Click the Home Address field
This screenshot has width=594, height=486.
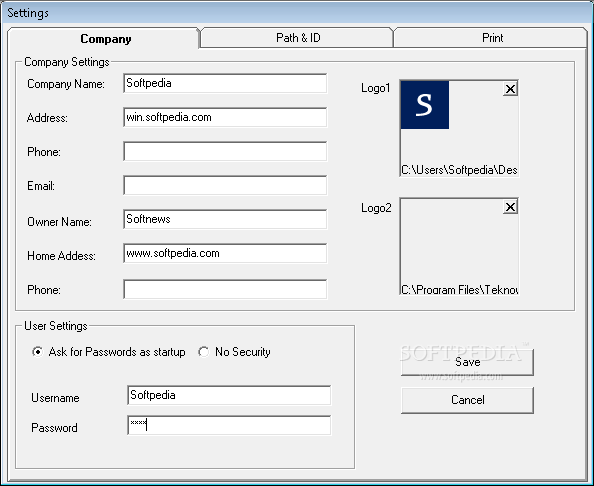click(225, 253)
